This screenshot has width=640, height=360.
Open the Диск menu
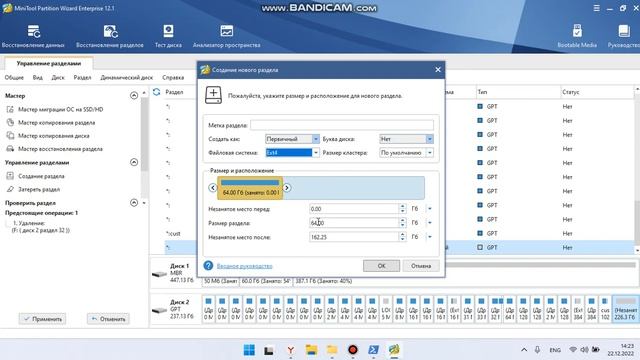pos(58,78)
